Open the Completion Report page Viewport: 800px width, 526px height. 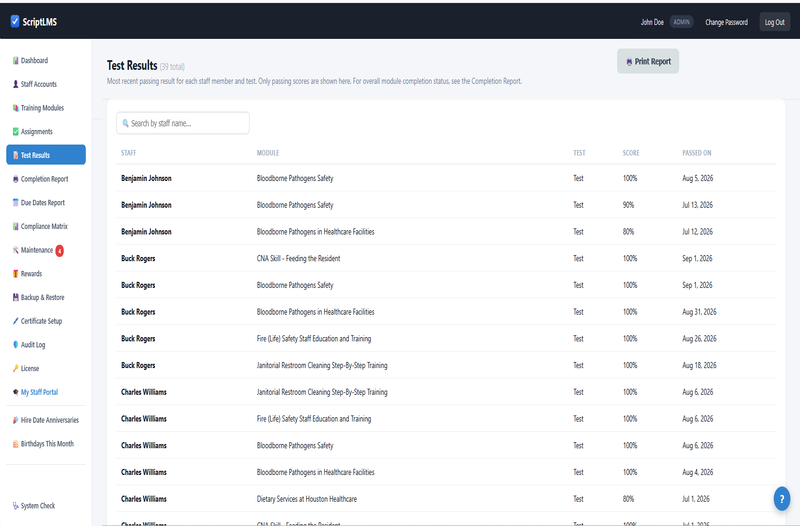46,179
